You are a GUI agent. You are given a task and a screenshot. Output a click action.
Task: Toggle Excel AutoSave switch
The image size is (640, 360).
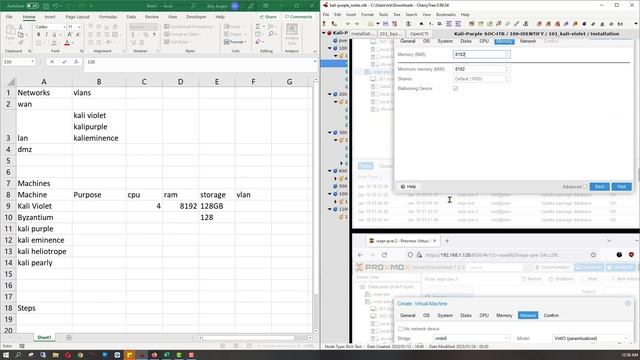(x=32, y=6)
